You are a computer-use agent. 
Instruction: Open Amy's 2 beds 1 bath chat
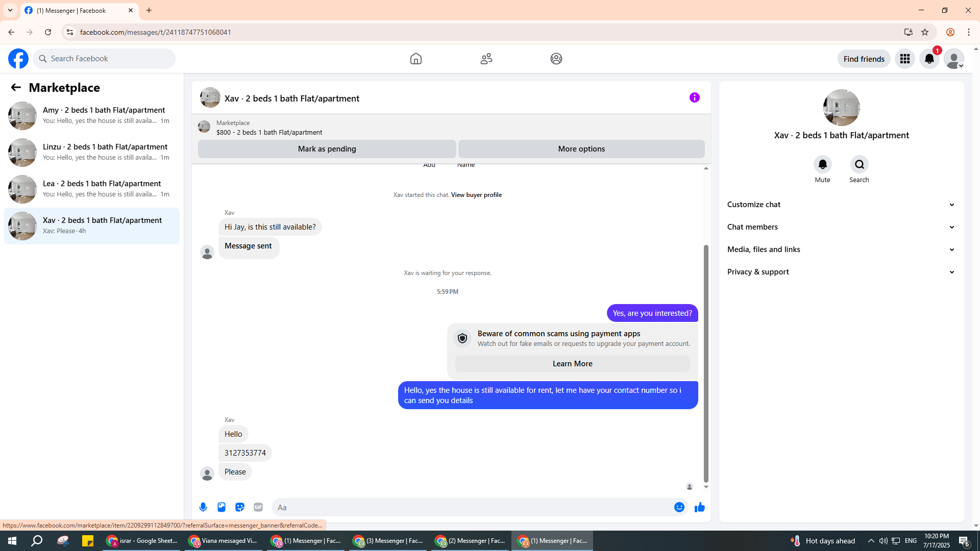tap(92, 115)
